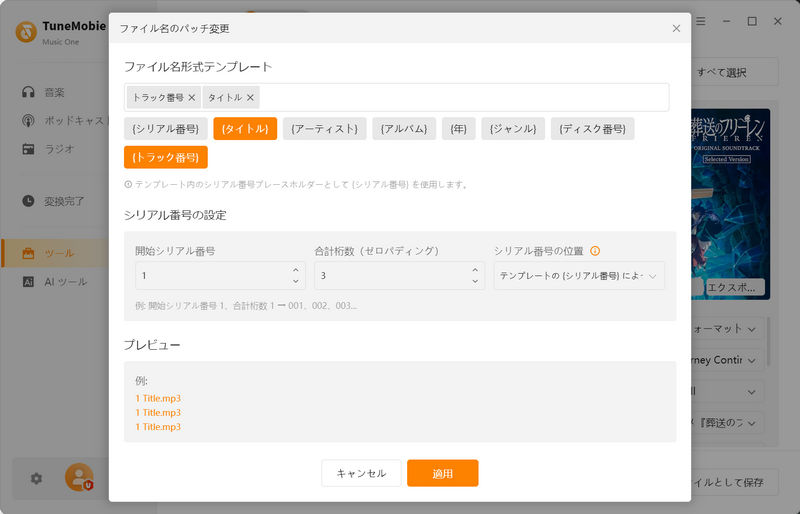Add the {アルバム} placeholder
This screenshot has width=800, height=514.
pyautogui.click(x=404, y=129)
